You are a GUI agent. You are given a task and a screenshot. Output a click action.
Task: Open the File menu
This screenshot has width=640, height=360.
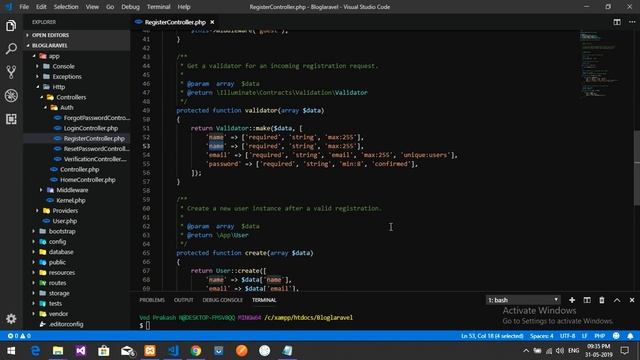[x=24, y=7]
